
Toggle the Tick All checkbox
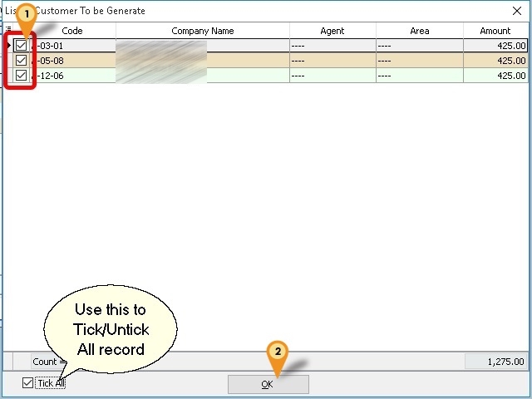pos(28,383)
